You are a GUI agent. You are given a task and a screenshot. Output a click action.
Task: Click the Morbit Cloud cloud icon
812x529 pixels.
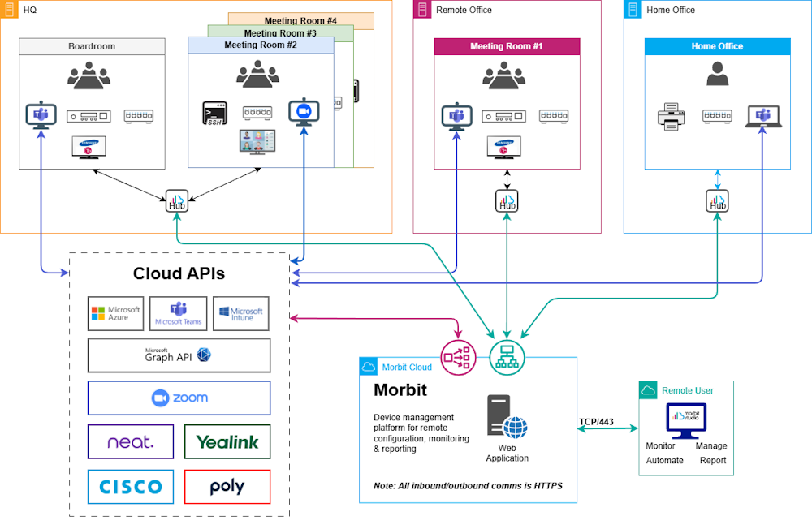(x=368, y=367)
